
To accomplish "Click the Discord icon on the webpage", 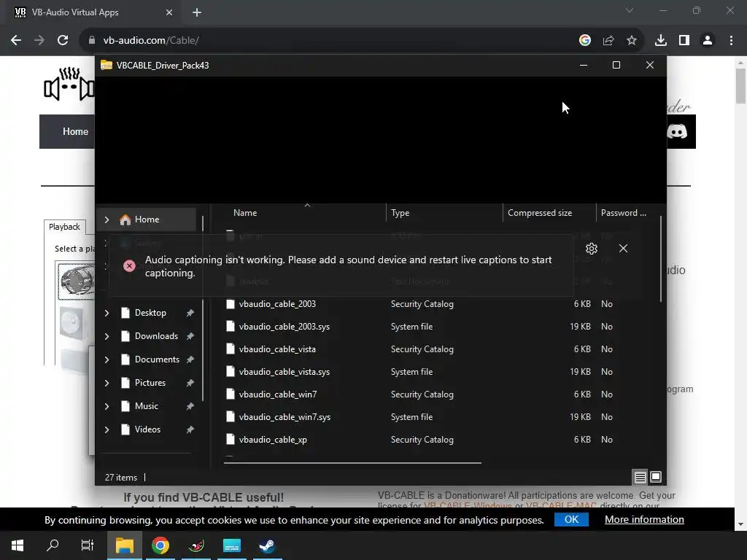I will 677,131.
